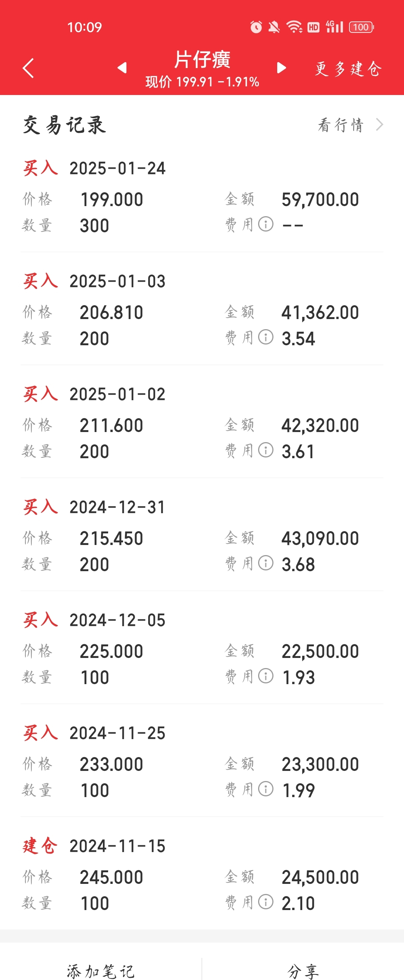Image resolution: width=404 pixels, height=980 pixels.
Task: Tap the back arrow in header
Action: point(28,68)
